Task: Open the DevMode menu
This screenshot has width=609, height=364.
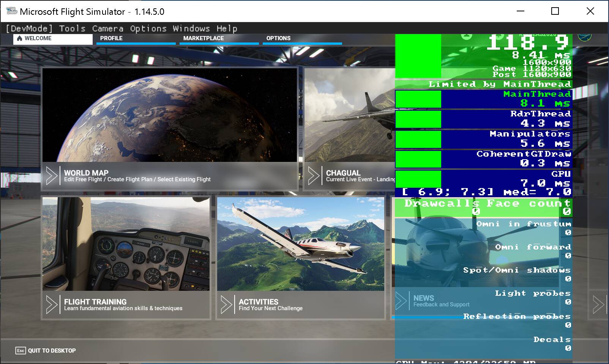Action: coord(29,28)
